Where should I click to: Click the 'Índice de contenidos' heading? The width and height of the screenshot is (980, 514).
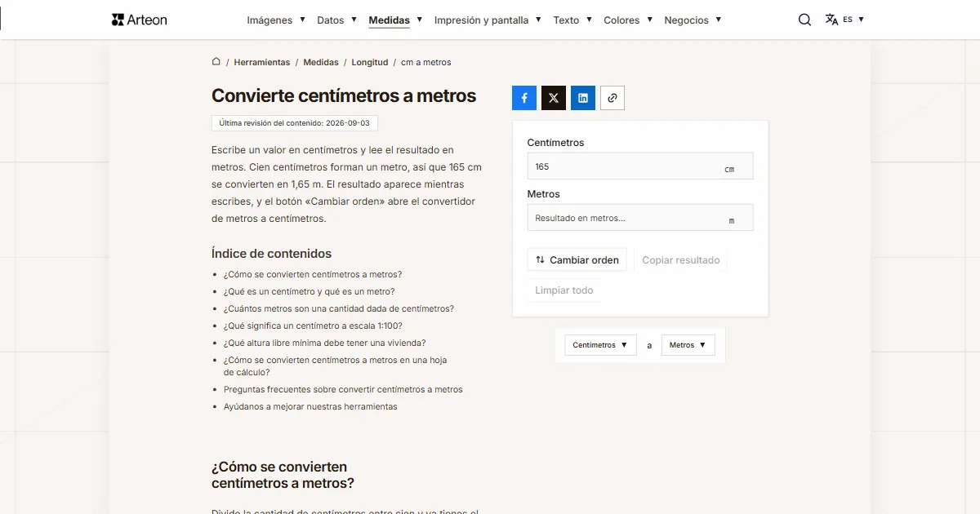pos(271,254)
